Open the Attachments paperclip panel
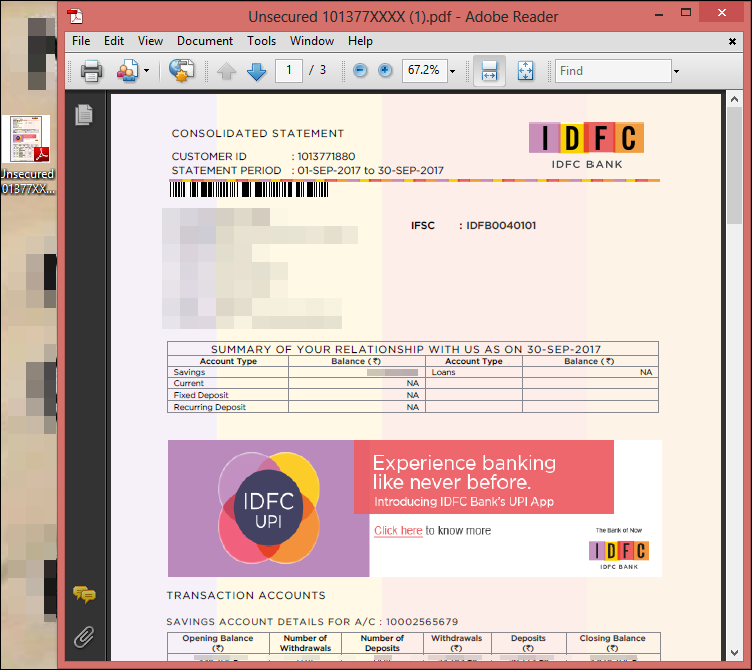The width and height of the screenshot is (752, 670). point(84,636)
